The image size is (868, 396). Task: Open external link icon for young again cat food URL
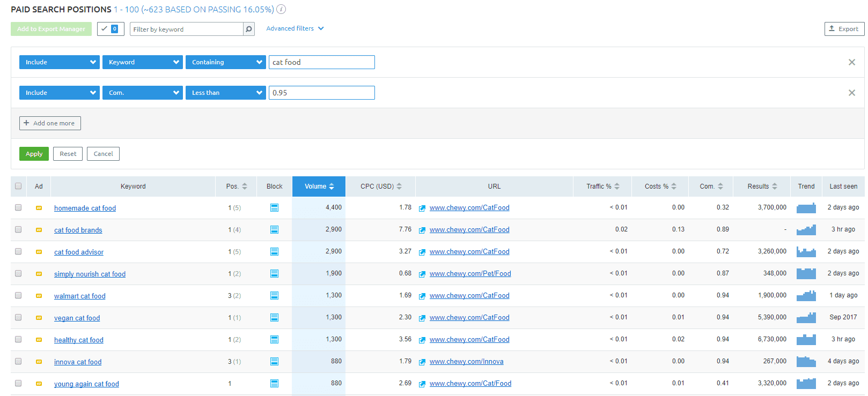click(x=422, y=384)
